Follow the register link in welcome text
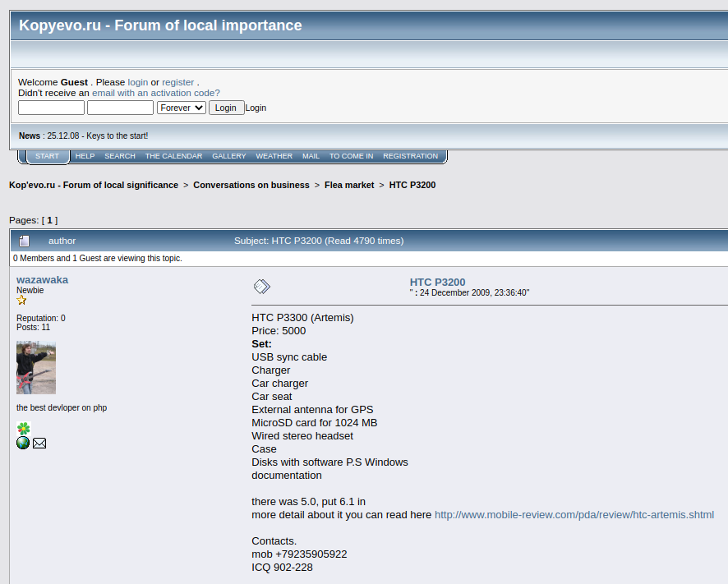The image size is (728, 584). (177, 82)
